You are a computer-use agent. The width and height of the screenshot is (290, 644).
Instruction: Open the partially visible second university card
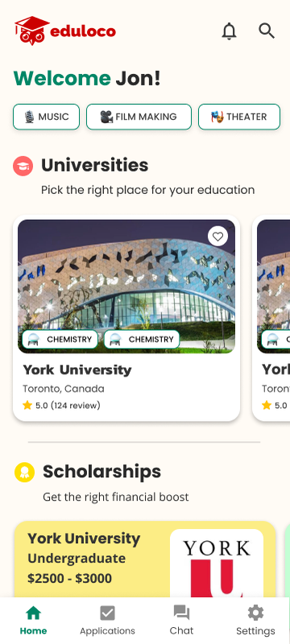tap(271, 318)
